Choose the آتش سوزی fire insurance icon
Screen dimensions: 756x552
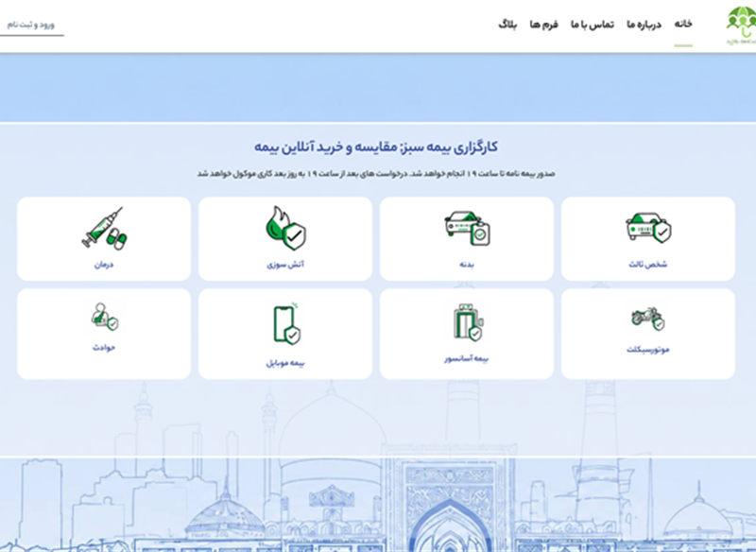tap(285, 228)
